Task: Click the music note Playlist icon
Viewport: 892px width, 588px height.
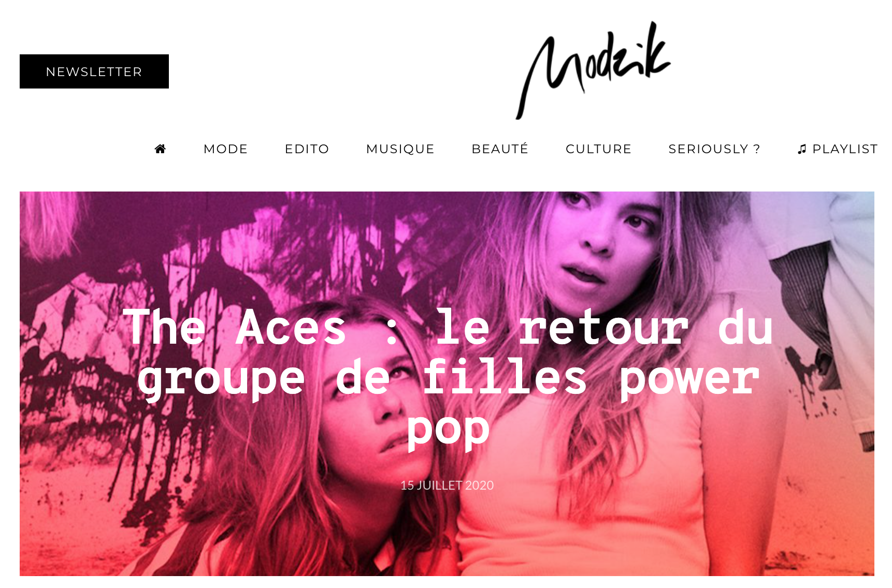Action: point(802,149)
